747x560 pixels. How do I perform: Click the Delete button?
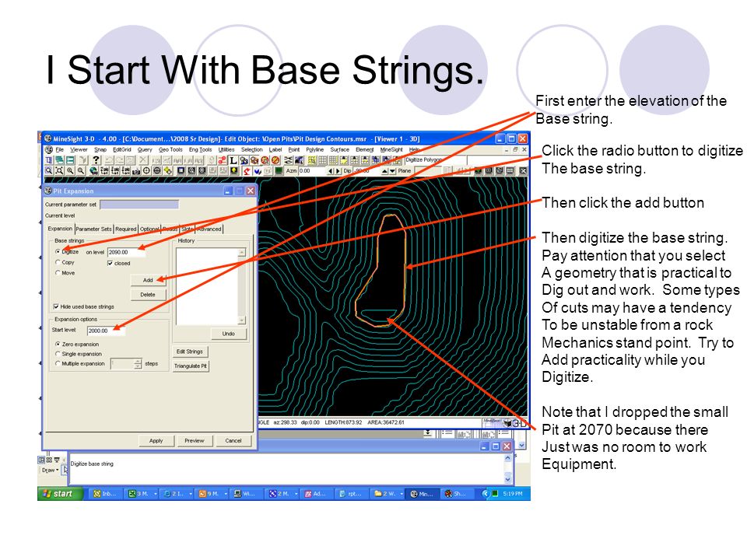(x=148, y=294)
